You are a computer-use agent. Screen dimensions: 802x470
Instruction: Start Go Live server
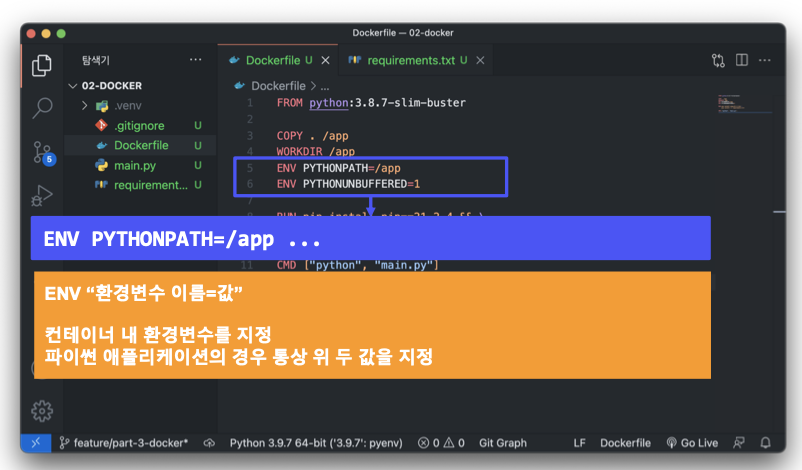pos(693,443)
